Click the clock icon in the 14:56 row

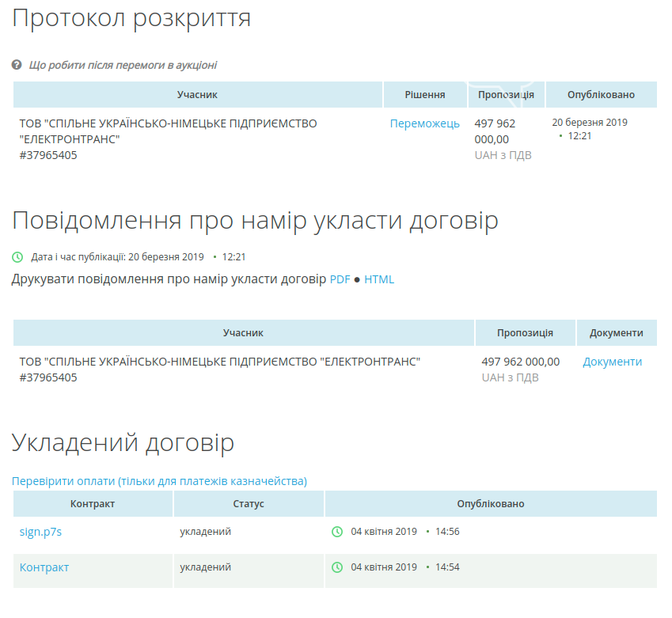[x=337, y=532]
